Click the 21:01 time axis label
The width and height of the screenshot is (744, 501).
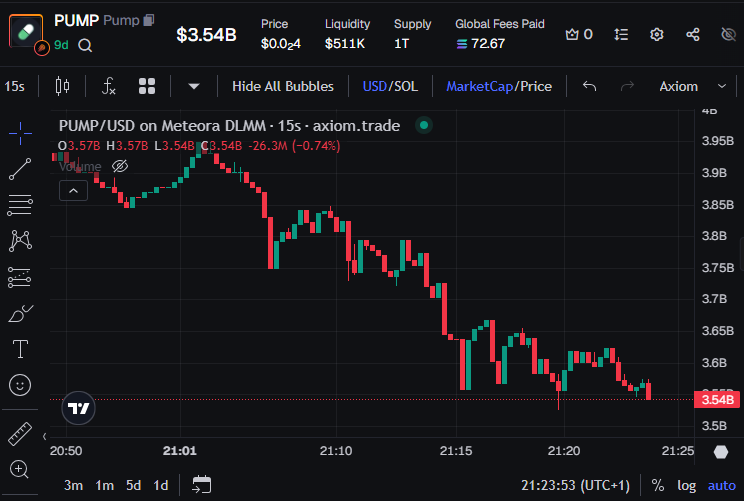(180, 451)
